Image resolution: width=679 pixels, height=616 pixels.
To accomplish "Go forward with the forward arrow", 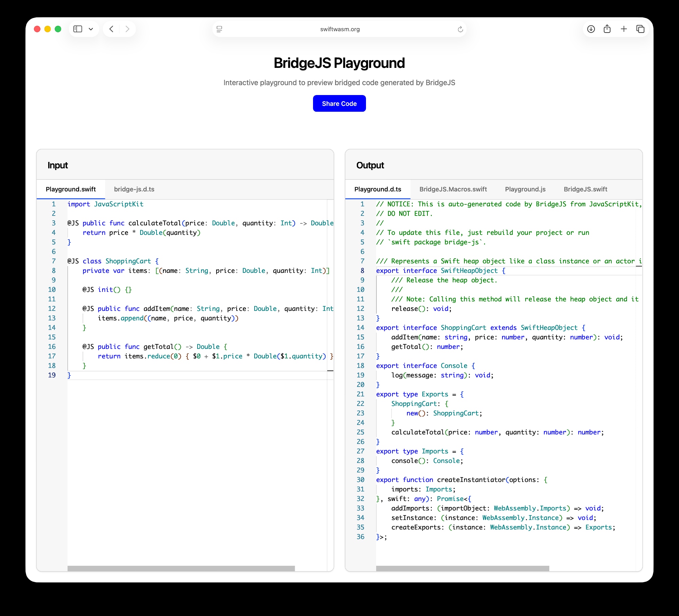I will pos(127,29).
